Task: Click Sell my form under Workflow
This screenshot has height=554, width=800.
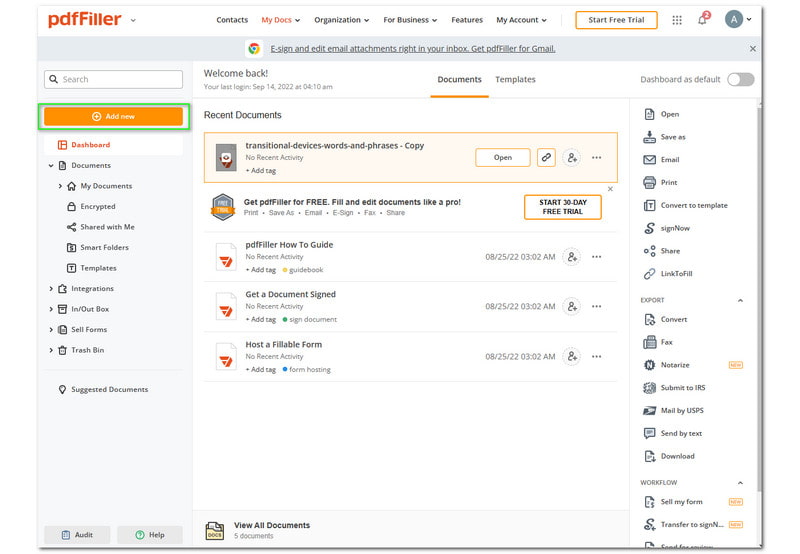Action: (x=672, y=502)
